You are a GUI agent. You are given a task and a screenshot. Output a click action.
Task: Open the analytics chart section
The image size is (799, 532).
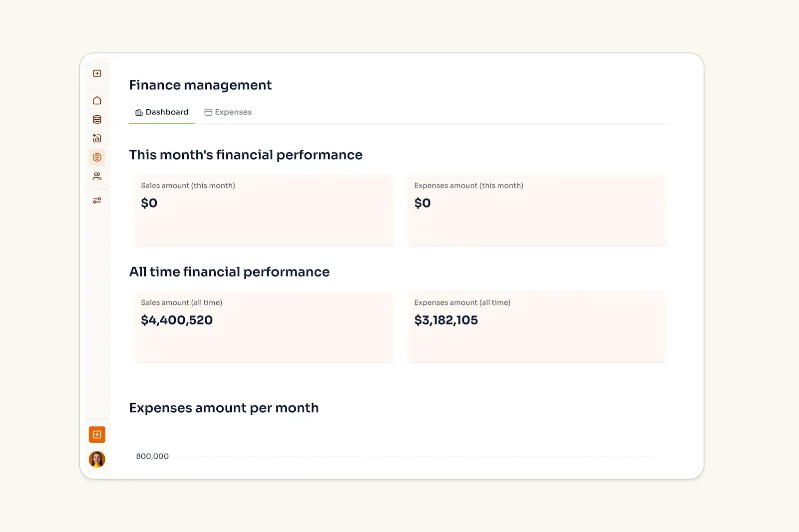click(x=97, y=138)
